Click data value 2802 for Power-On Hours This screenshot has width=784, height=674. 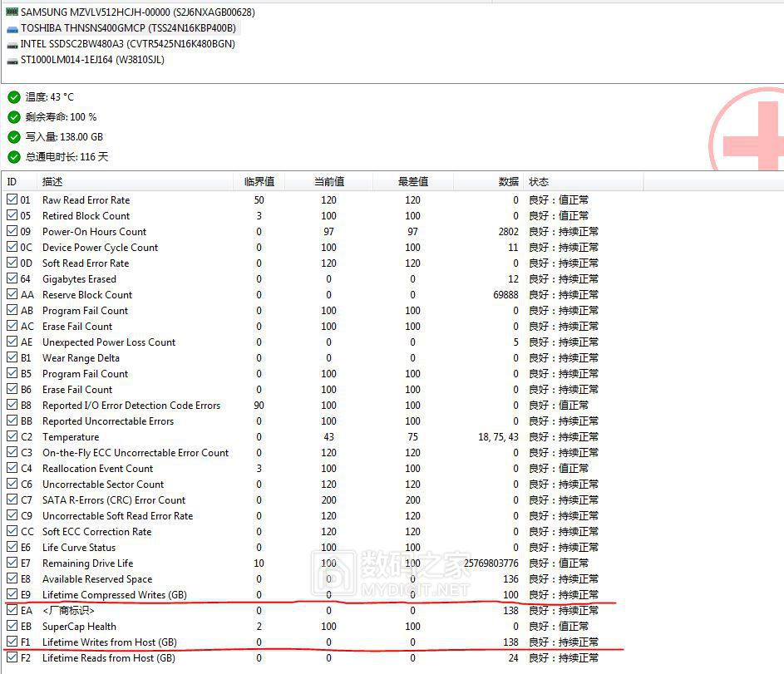coord(509,232)
